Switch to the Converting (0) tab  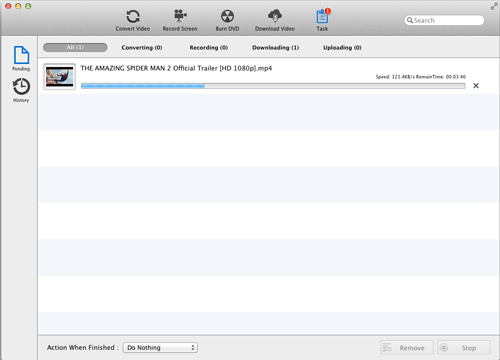point(142,48)
